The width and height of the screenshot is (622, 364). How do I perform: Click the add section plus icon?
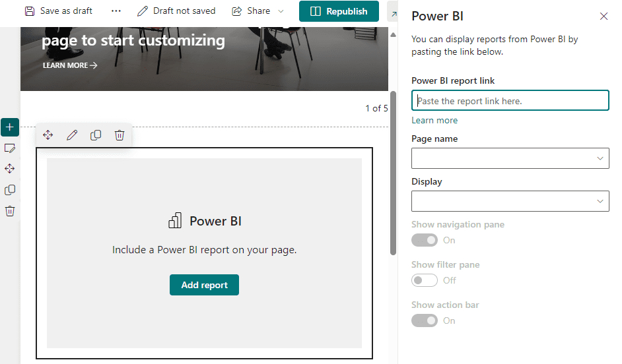click(x=10, y=127)
